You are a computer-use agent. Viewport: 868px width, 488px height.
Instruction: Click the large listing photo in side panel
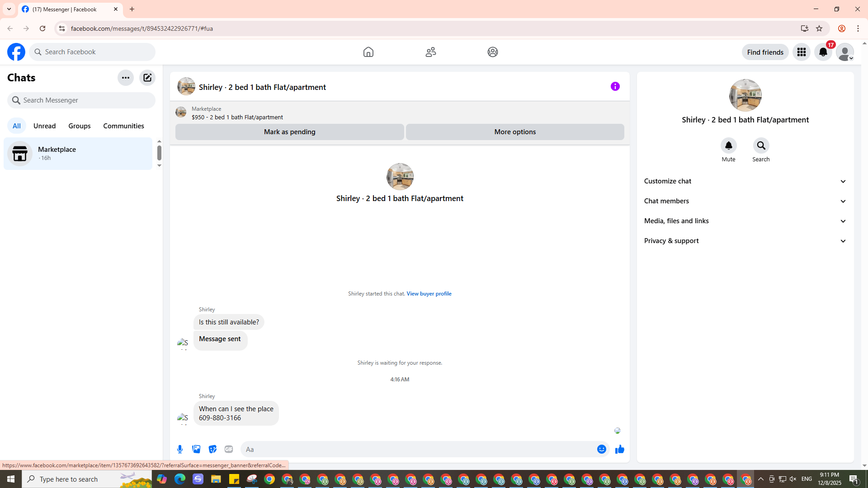[745, 95]
